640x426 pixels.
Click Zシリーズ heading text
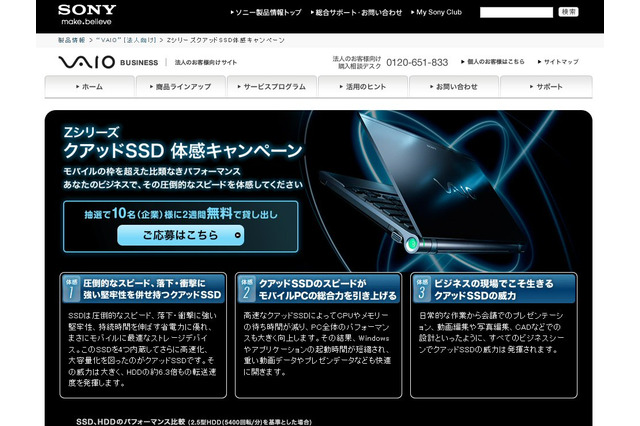(91, 132)
